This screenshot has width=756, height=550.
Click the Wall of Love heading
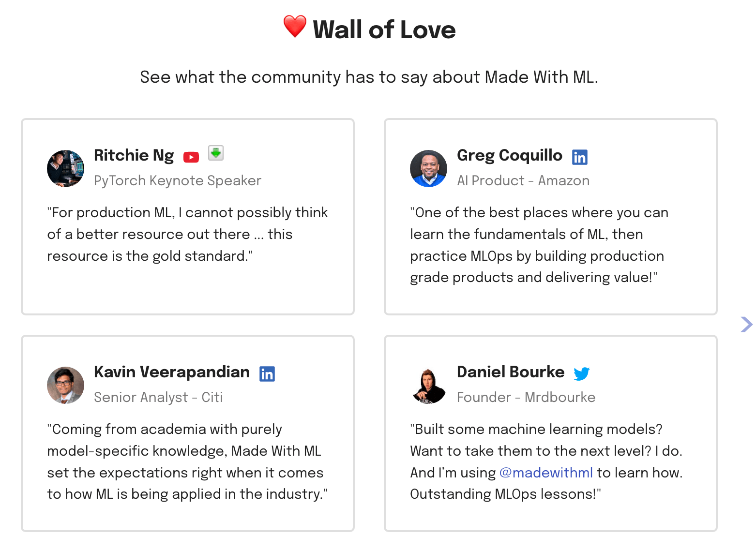pos(384,29)
